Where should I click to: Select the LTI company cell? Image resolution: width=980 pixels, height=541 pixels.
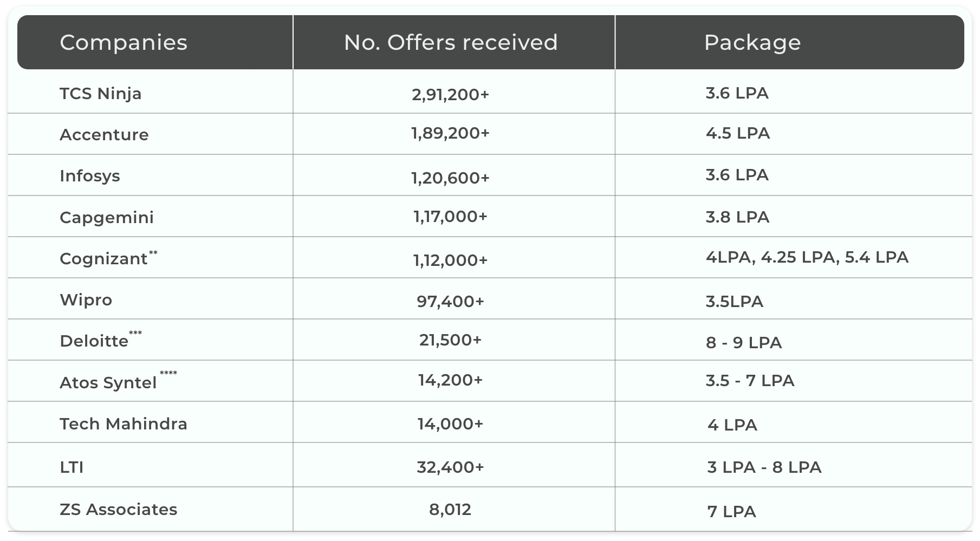click(x=72, y=467)
